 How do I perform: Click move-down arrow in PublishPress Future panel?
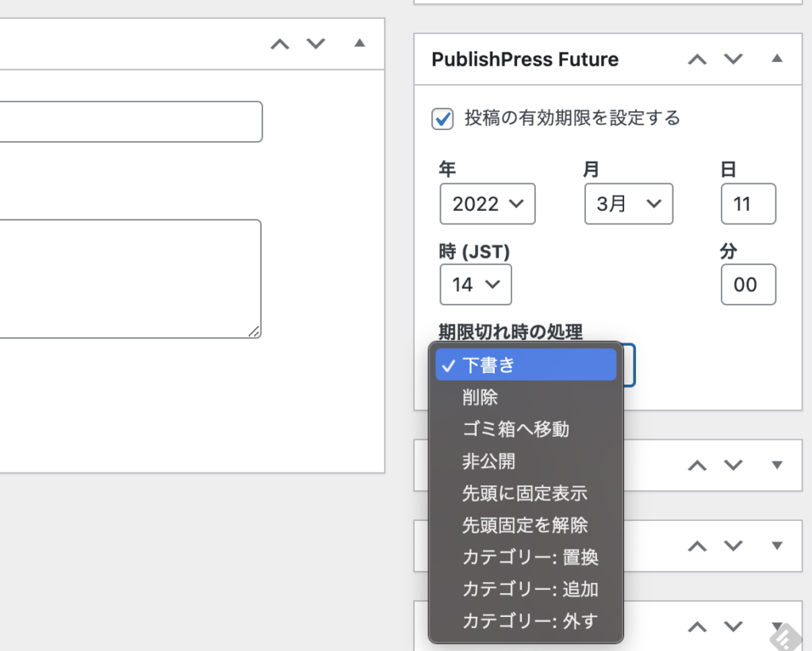coord(733,59)
